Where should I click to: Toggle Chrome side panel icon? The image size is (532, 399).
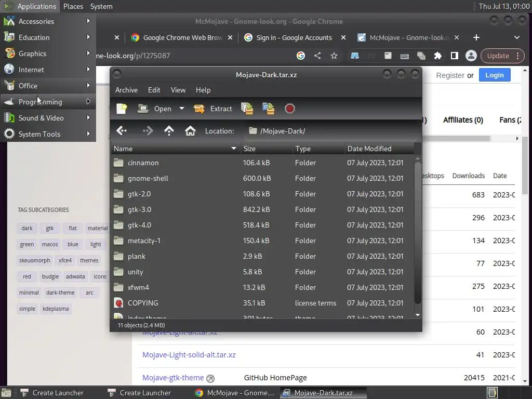click(454, 56)
